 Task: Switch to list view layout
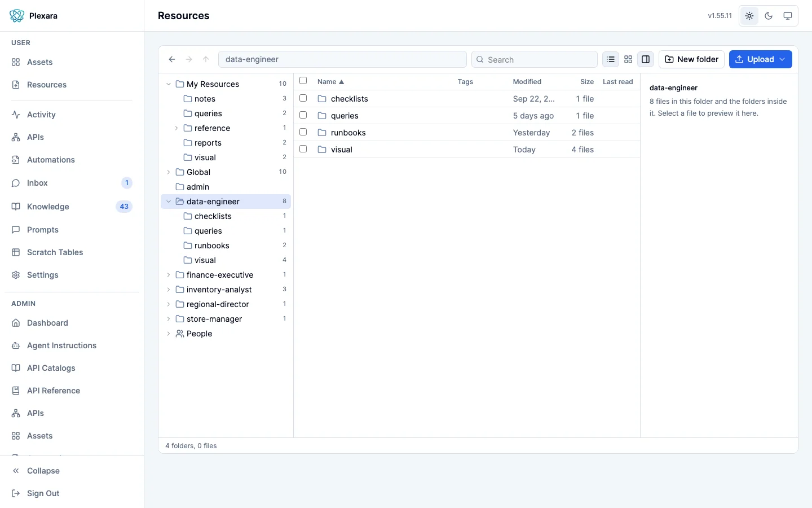[x=611, y=59]
